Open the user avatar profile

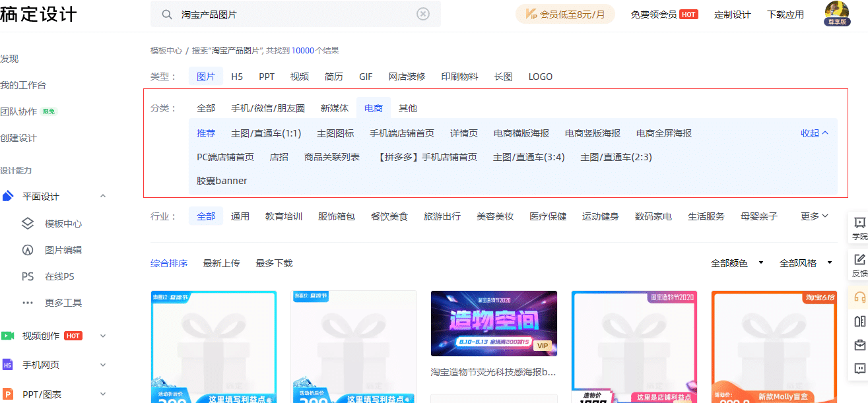click(x=837, y=13)
